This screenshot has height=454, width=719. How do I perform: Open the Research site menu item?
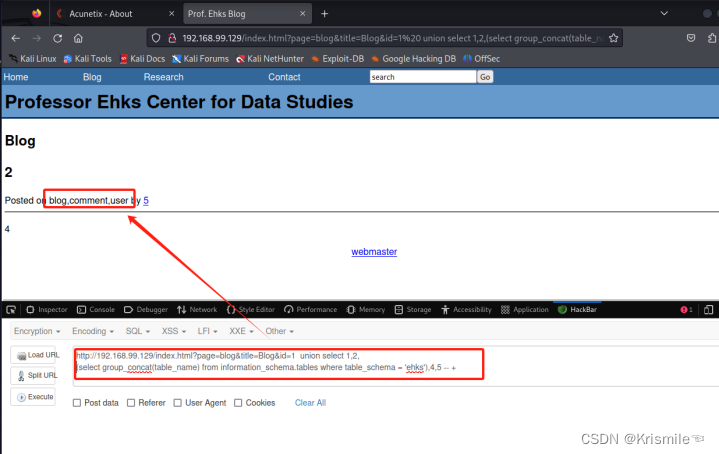(164, 77)
